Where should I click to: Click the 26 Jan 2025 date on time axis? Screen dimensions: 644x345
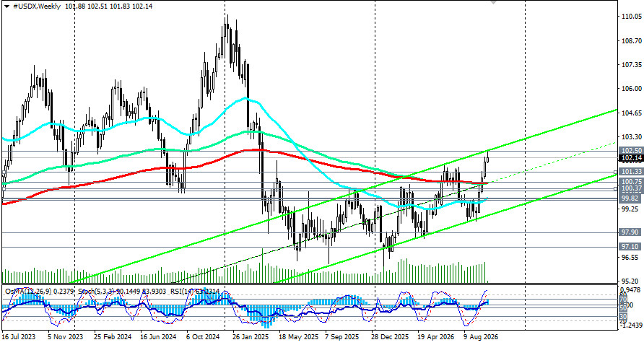[x=250, y=337]
